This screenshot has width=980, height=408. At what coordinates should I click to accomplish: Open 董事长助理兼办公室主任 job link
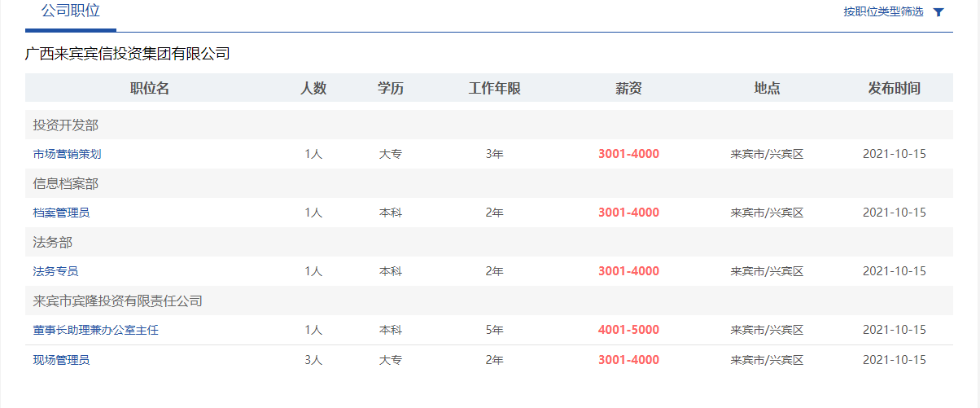(95, 330)
